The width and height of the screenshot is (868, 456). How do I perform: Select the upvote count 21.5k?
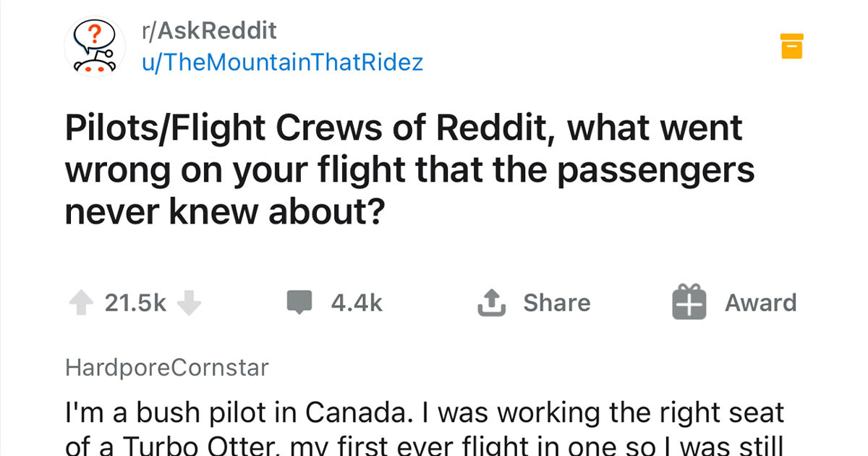(135, 303)
